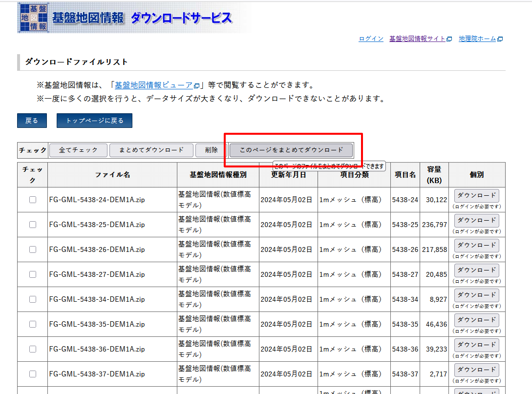Download the 5438-26 file individually
Viewport: 532px width, 394px height.
[476, 246]
